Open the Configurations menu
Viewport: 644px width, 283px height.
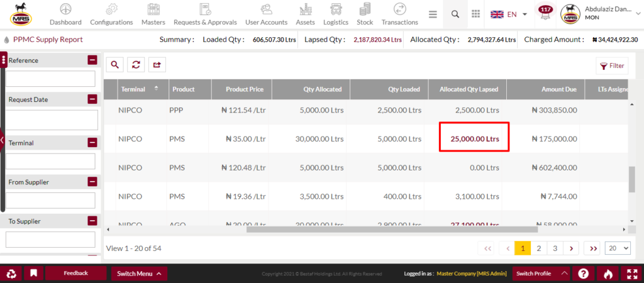(x=111, y=14)
